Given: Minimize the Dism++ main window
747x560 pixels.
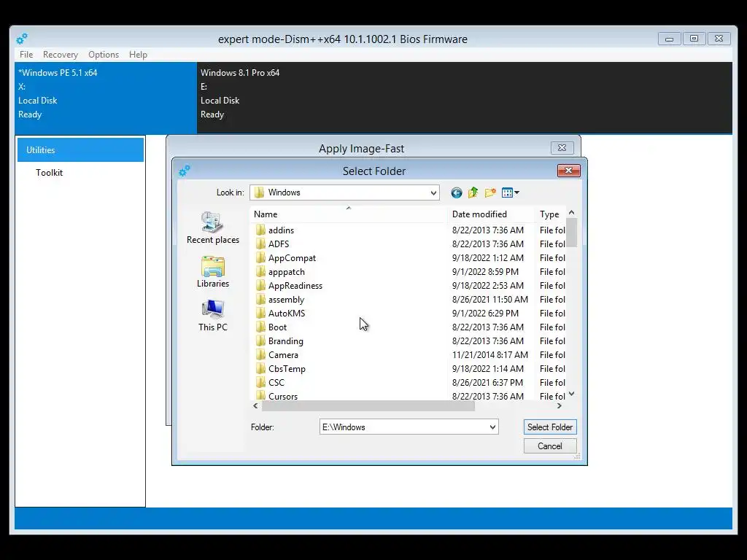Looking at the screenshot, I should pyautogui.click(x=669, y=39).
